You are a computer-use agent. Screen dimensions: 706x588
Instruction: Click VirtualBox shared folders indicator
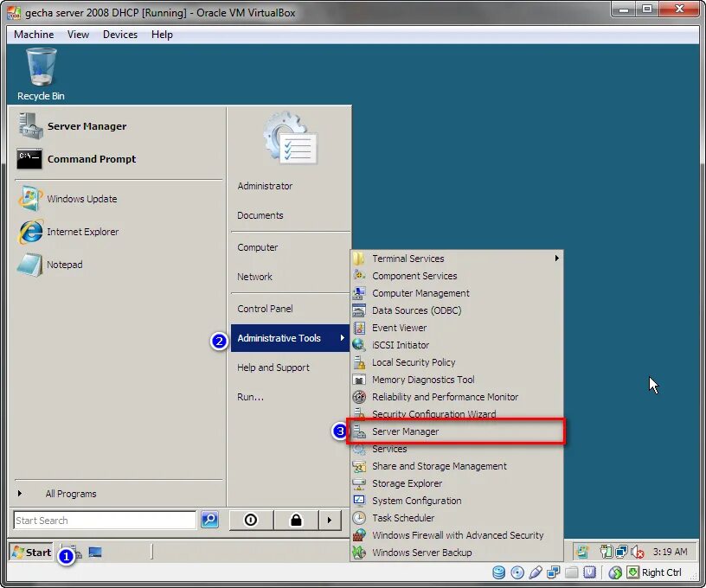[571, 572]
